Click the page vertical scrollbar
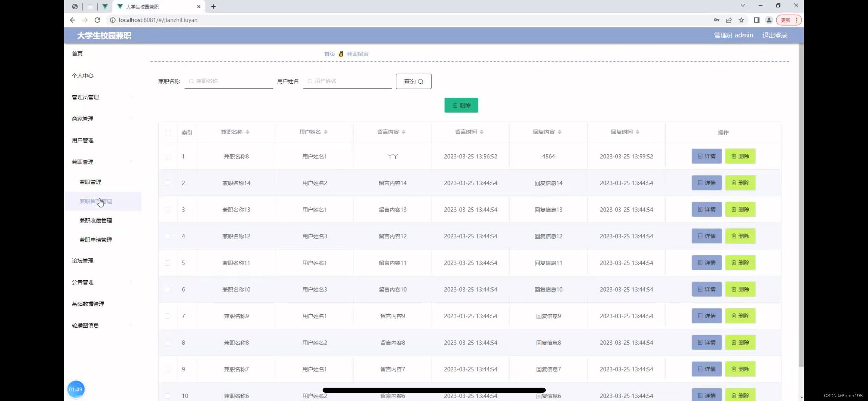The height and width of the screenshot is (401, 868). [x=801, y=206]
